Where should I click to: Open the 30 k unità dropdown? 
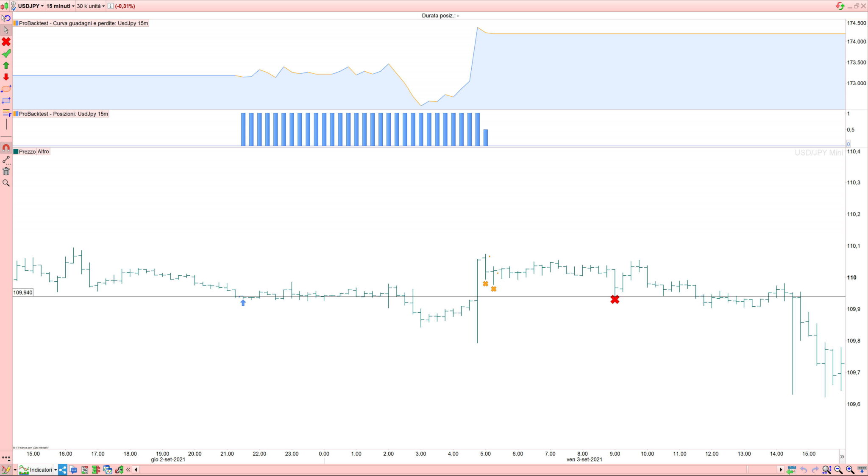[x=91, y=6]
